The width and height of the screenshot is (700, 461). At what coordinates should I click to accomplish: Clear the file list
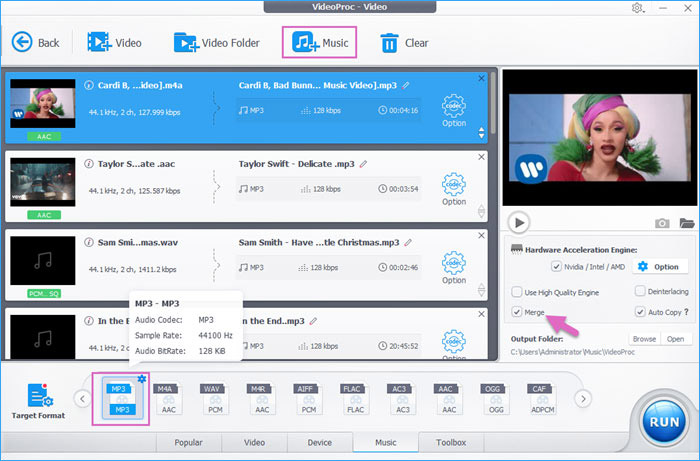coord(404,43)
